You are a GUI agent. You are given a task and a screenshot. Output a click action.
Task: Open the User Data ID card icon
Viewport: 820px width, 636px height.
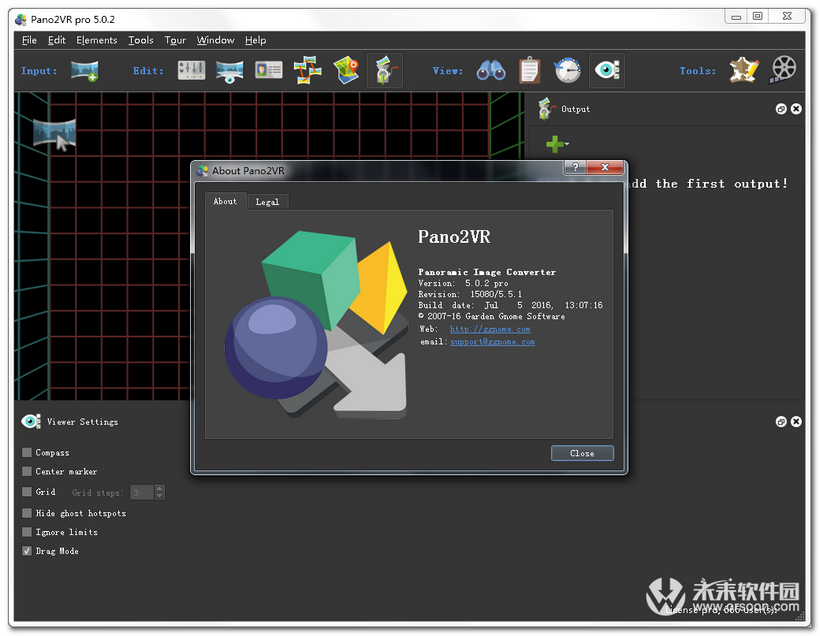coord(269,70)
